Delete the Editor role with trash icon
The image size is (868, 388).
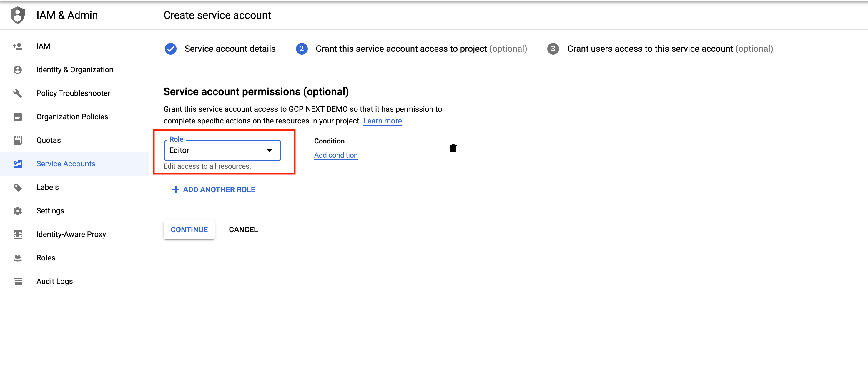click(x=453, y=148)
